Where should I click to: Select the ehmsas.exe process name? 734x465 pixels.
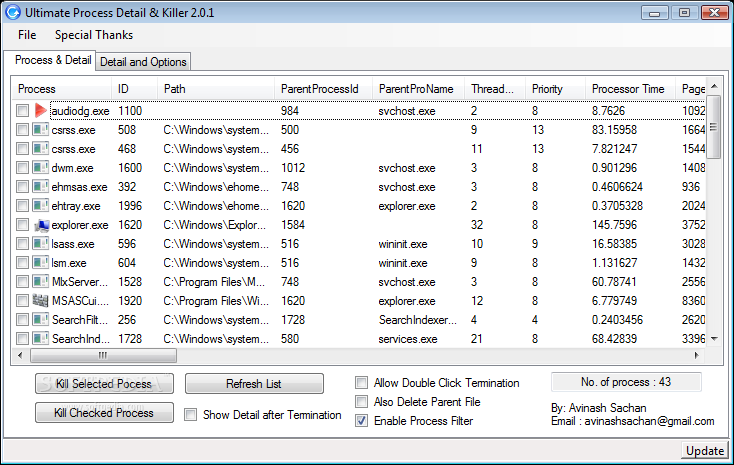tap(79, 186)
